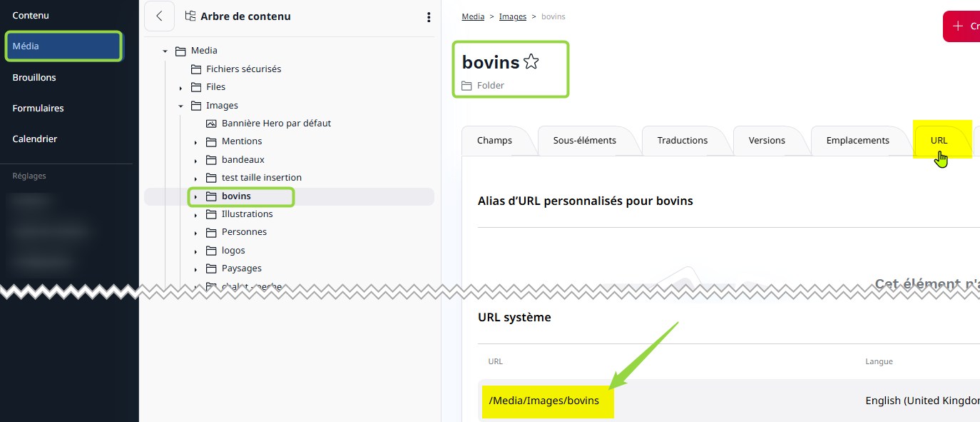
Task: Select the Paysages folder label in the tree
Action: click(242, 268)
